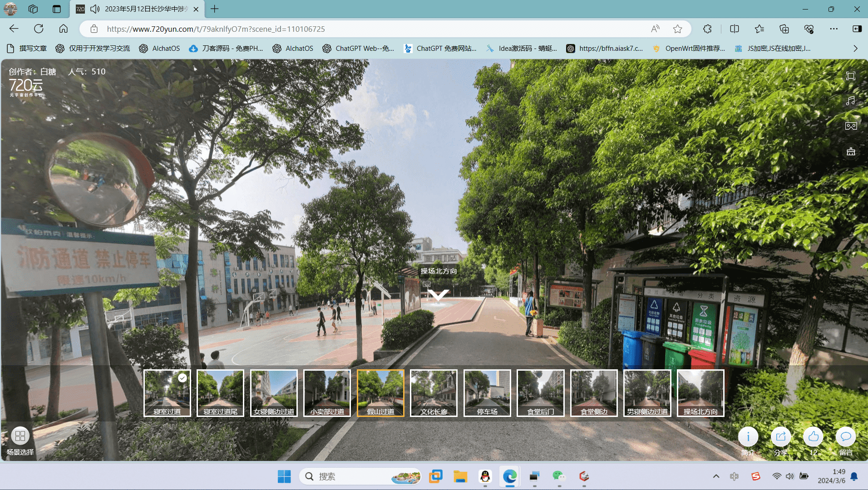Image resolution: width=868 pixels, height=490 pixels.
Task: Toggle the 场景选择 scene selector
Action: (x=20, y=436)
